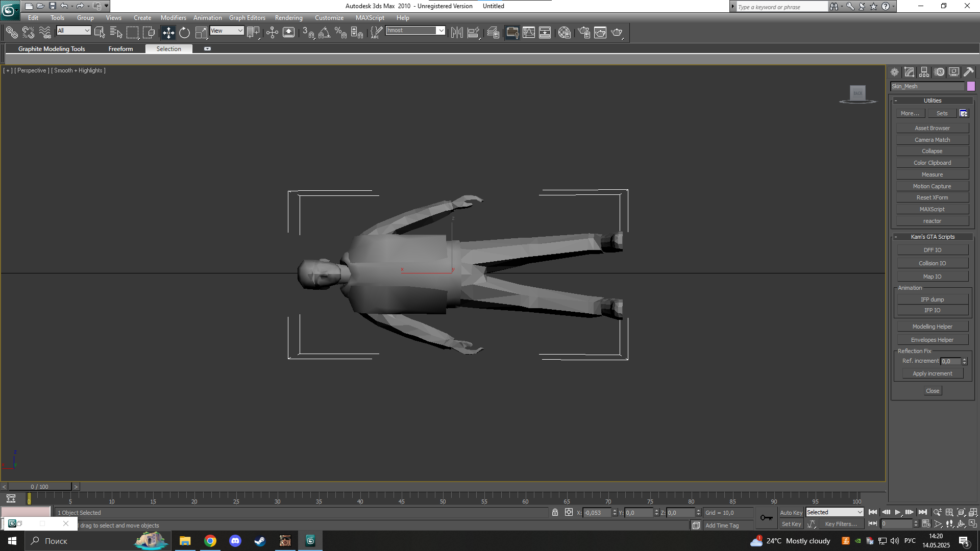Open the reference coordinate View dropdown
Viewport: 980px width, 551px height.
[227, 31]
